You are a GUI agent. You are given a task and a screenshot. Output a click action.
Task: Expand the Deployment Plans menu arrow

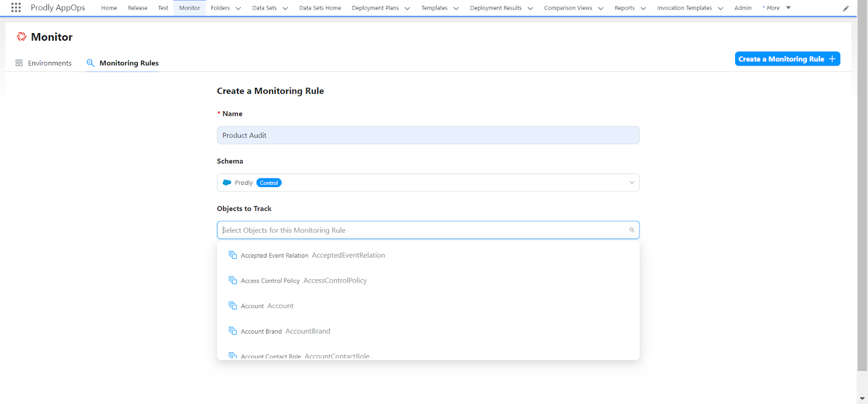pyautogui.click(x=407, y=8)
